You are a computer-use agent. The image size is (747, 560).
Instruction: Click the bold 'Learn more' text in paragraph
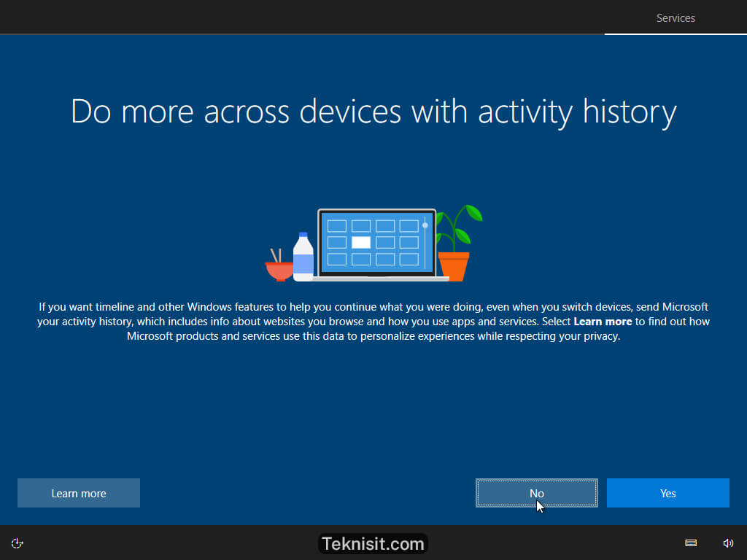[603, 322]
